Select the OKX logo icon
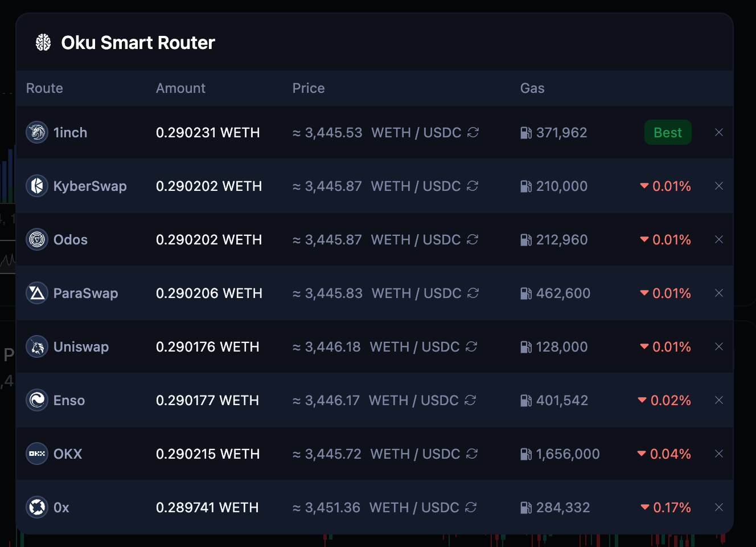The width and height of the screenshot is (756, 547). pyautogui.click(x=36, y=454)
